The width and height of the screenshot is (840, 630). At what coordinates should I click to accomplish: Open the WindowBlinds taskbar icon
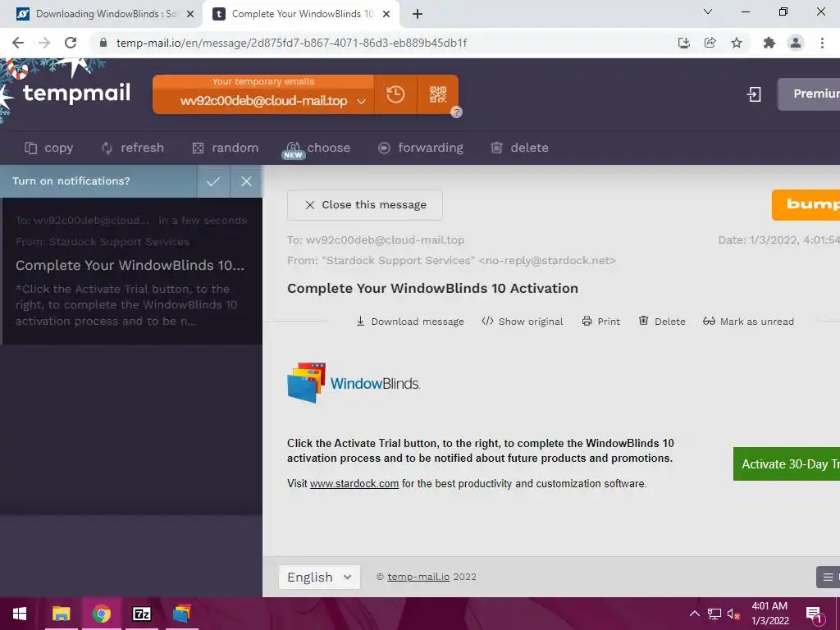pos(181,614)
